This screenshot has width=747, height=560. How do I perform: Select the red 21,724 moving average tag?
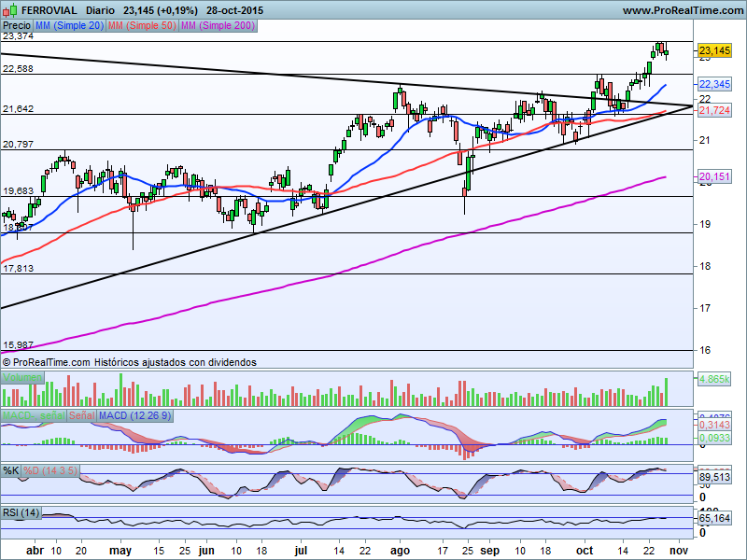[x=714, y=110]
